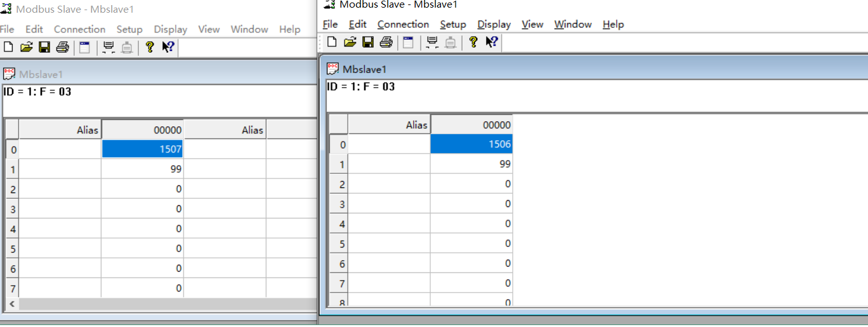Click New Window icon in left window toolbar

tap(84, 47)
